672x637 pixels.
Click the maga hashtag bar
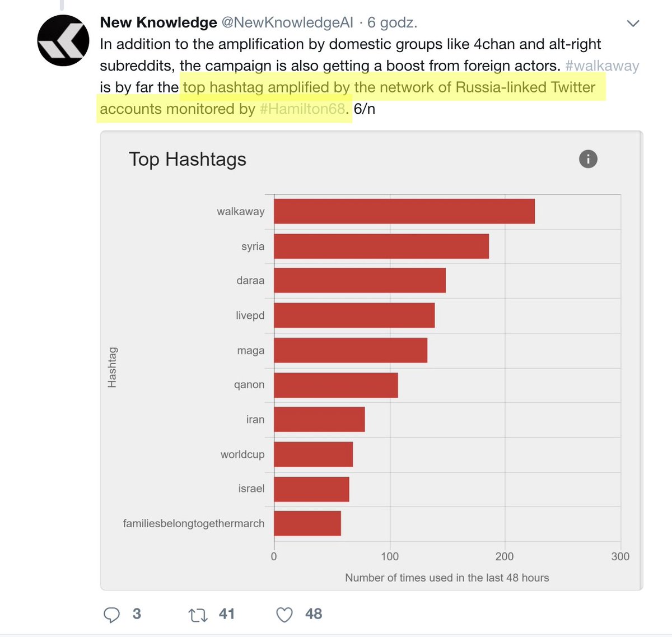point(351,350)
